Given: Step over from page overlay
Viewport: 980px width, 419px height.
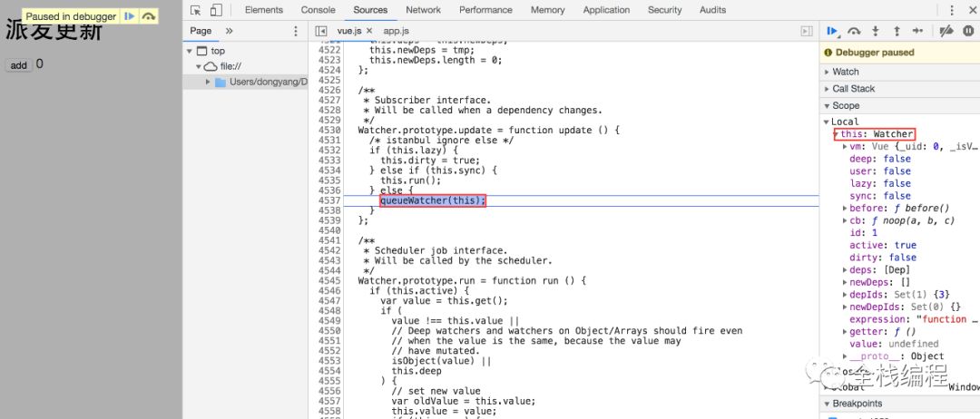Looking at the screenshot, I should (148, 16).
